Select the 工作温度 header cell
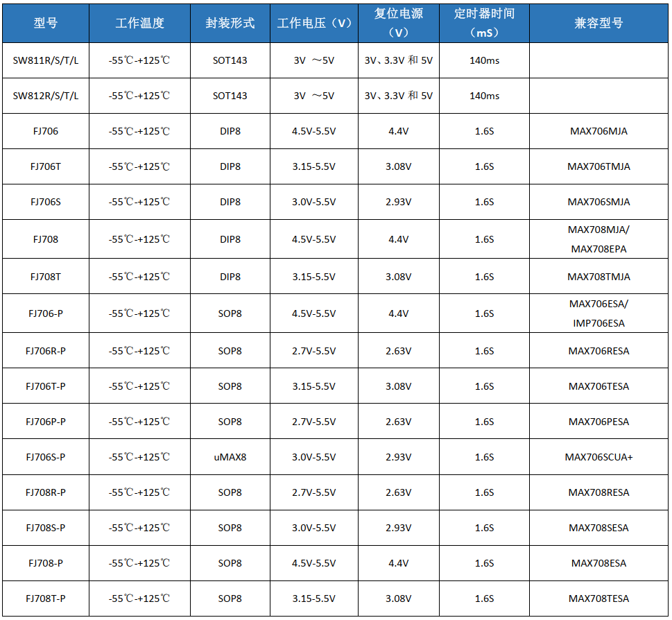672x620 pixels. (139, 23)
